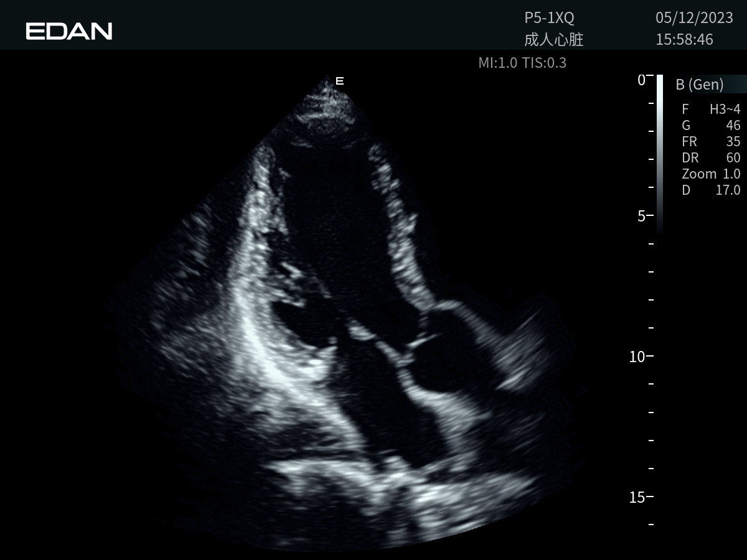Select the dynamic range DR 60 parameter
Image resolution: width=747 pixels, height=560 pixels.
pyautogui.click(x=711, y=158)
